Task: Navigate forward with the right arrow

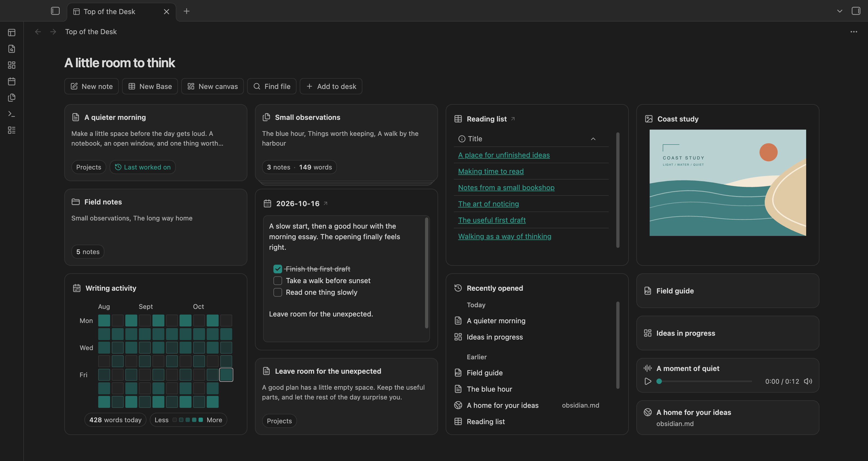Action: [53, 32]
